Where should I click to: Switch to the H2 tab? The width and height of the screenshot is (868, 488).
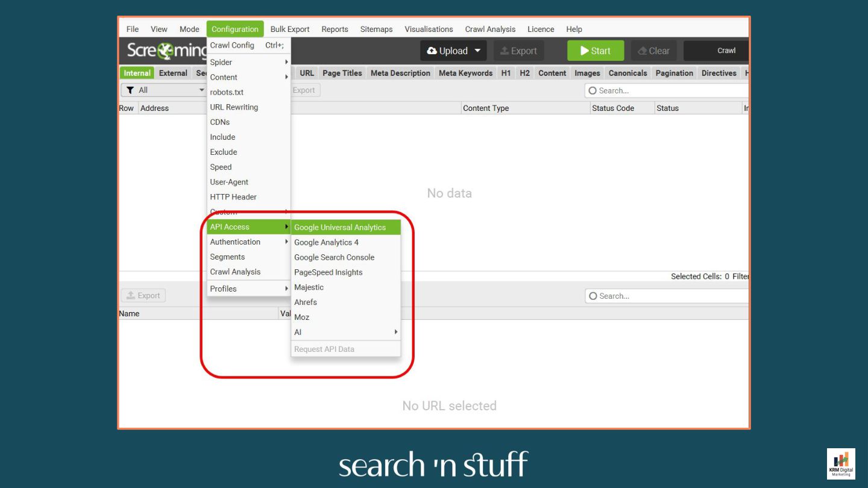(x=525, y=73)
